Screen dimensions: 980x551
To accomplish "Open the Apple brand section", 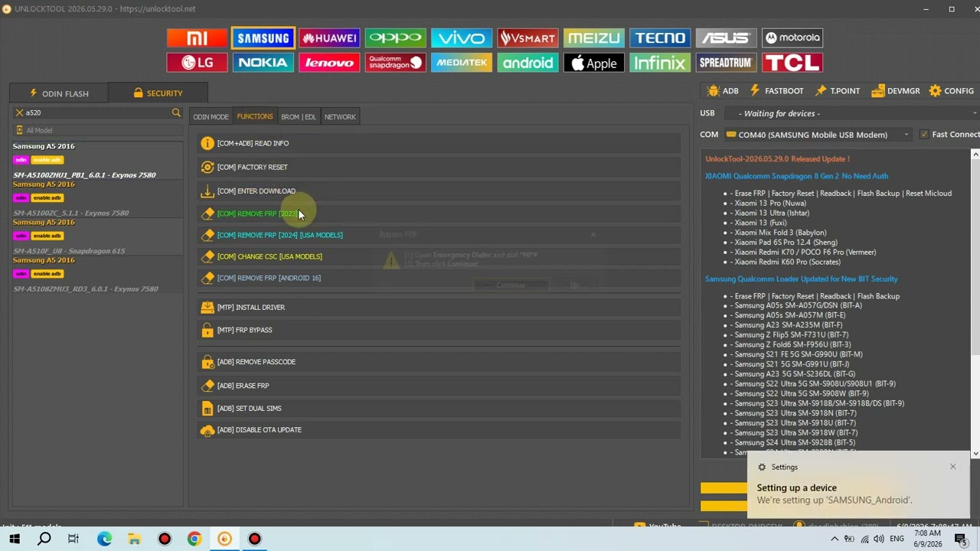I will [593, 63].
